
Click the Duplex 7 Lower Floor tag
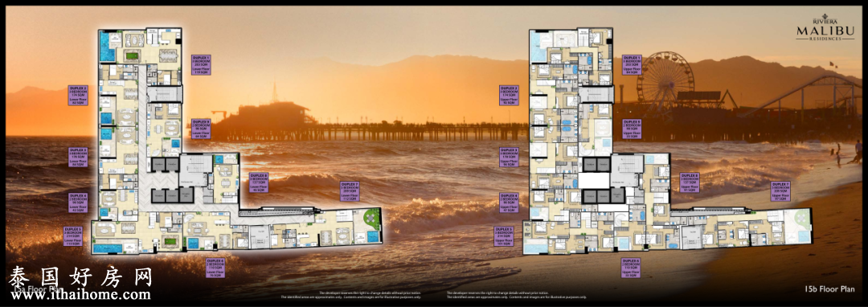point(350,190)
